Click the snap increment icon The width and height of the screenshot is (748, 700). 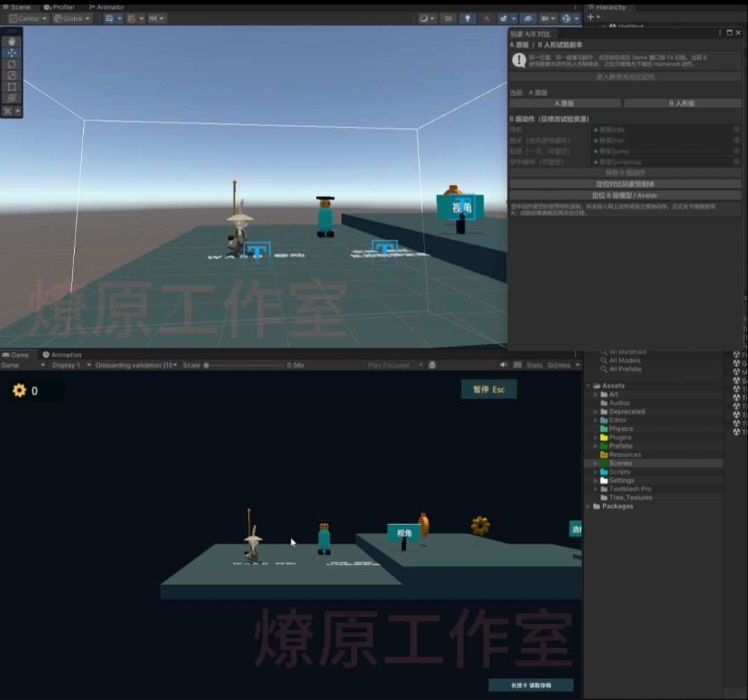click(x=154, y=19)
